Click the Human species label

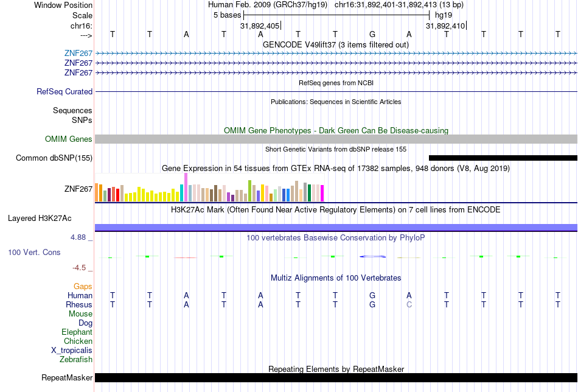click(x=80, y=295)
